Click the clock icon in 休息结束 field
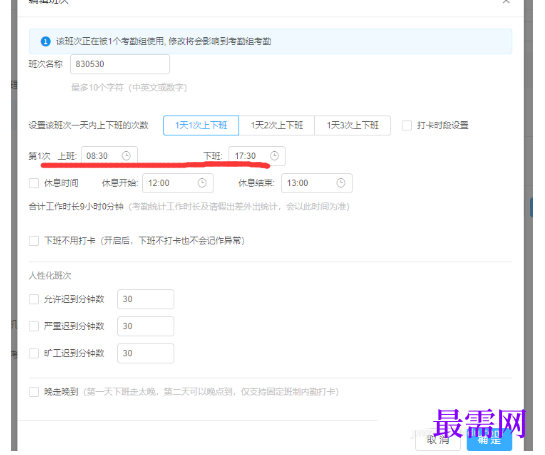The height and width of the screenshot is (455, 545). (x=341, y=183)
